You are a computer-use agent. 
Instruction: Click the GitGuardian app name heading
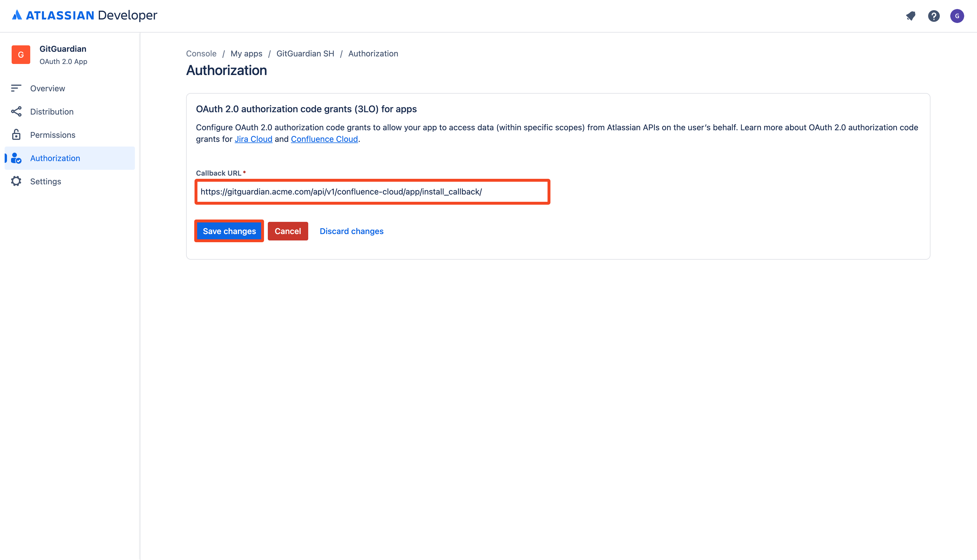pyautogui.click(x=63, y=49)
